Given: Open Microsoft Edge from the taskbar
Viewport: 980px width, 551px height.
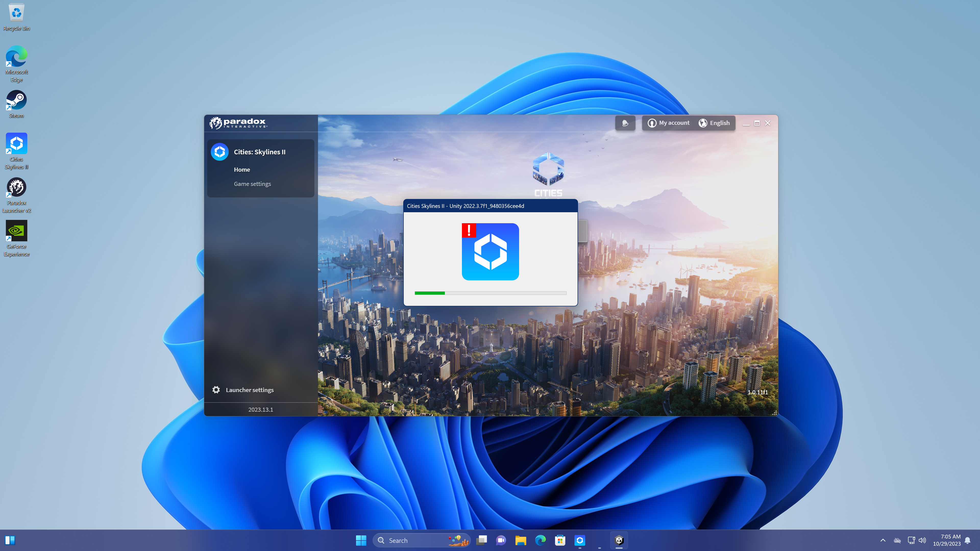Looking at the screenshot, I should click(x=541, y=540).
